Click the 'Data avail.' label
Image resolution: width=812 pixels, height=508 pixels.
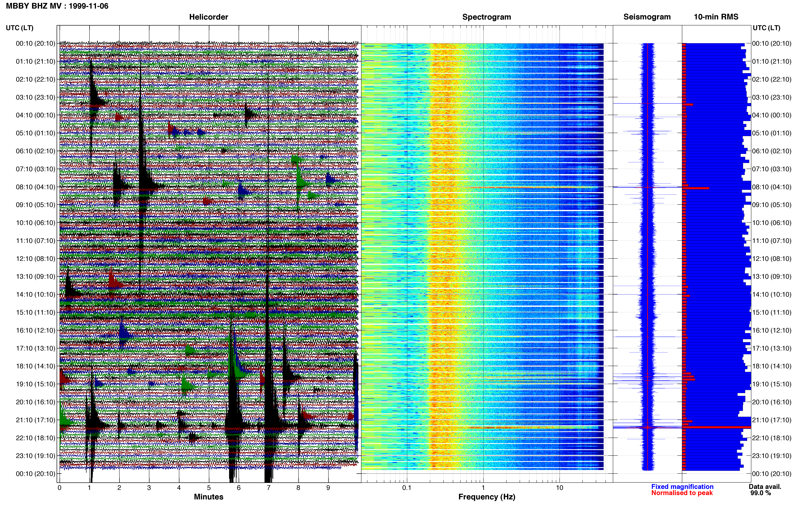point(765,487)
